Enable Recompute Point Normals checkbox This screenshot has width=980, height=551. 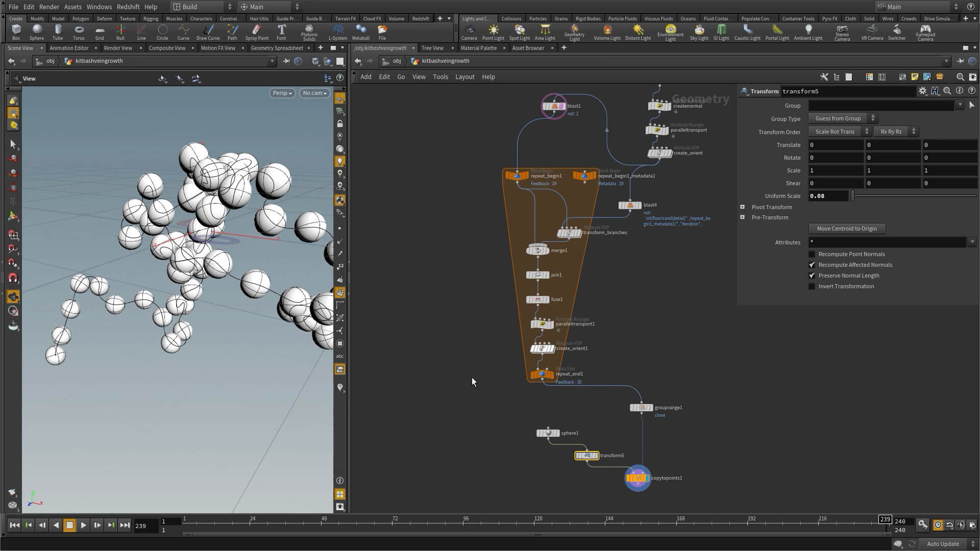click(x=812, y=254)
